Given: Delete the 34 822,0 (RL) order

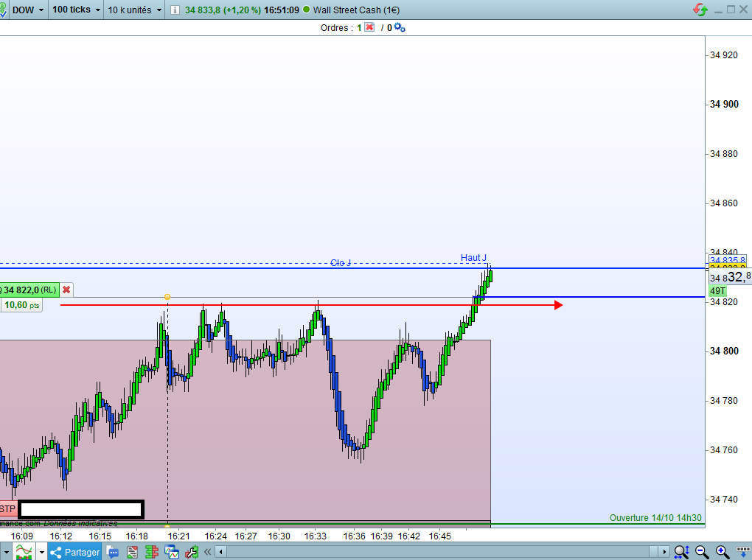Looking at the screenshot, I should [x=66, y=290].
